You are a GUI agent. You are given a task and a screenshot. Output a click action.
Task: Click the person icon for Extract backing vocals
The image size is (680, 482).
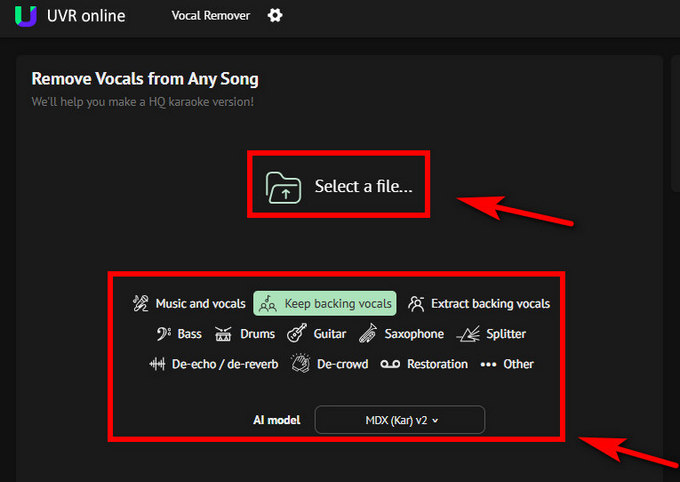(x=416, y=304)
